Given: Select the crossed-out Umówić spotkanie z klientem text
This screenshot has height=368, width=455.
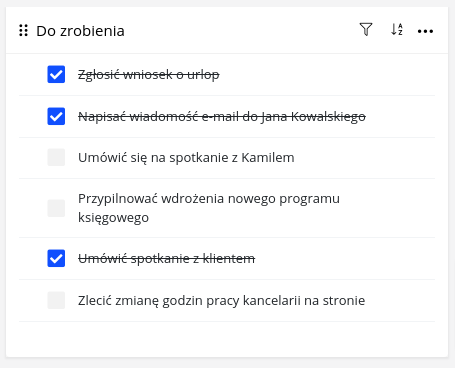Looking at the screenshot, I should pos(166,259).
